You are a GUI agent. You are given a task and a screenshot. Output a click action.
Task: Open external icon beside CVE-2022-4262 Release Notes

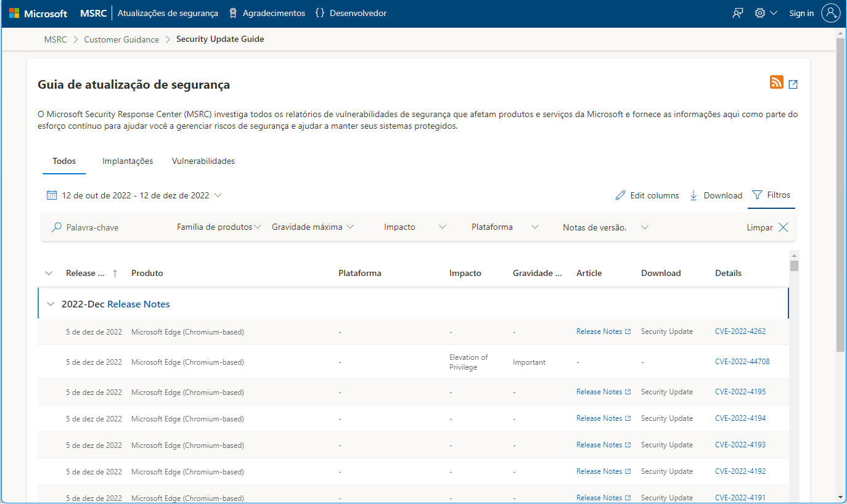(x=628, y=331)
